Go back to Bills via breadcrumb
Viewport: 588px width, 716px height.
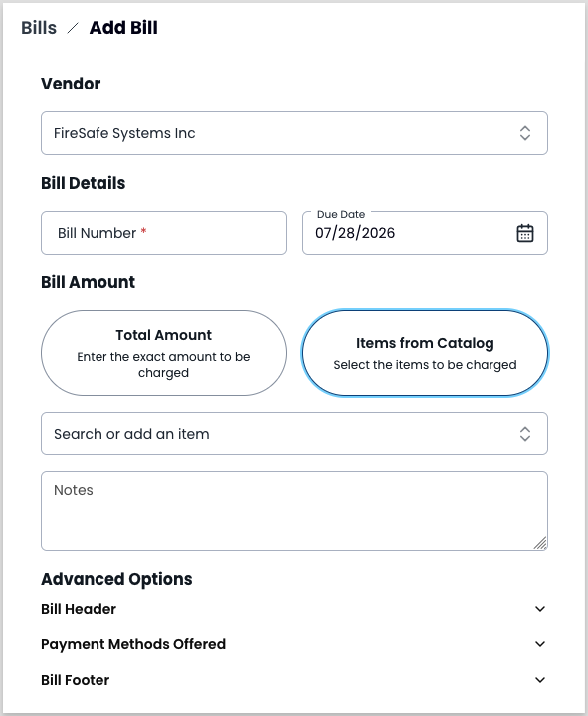39,28
